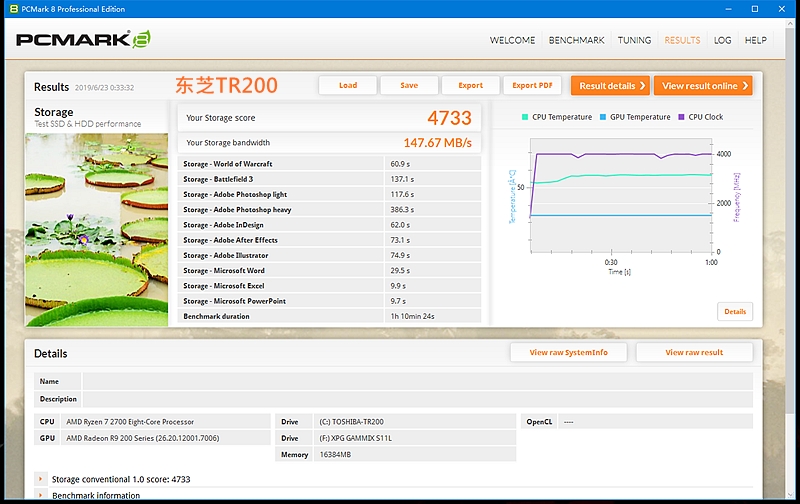Click the '(F:) XPG GAMMIX S11L' drive value
The width and height of the screenshot is (800, 504).
coord(356,438)
